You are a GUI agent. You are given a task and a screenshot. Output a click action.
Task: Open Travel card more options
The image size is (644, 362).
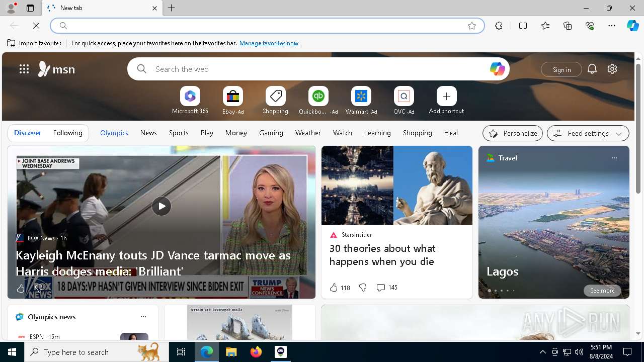coord(614,158)
